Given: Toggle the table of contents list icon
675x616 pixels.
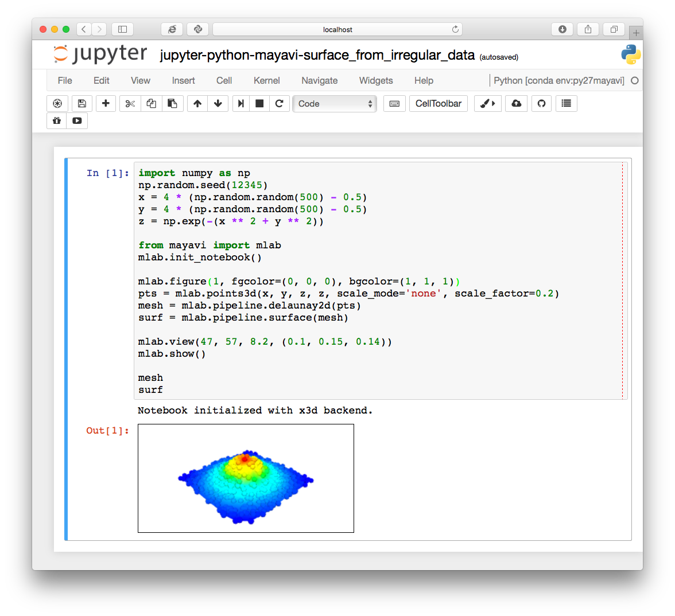Looking at the screenshot, I should point(567,104).
